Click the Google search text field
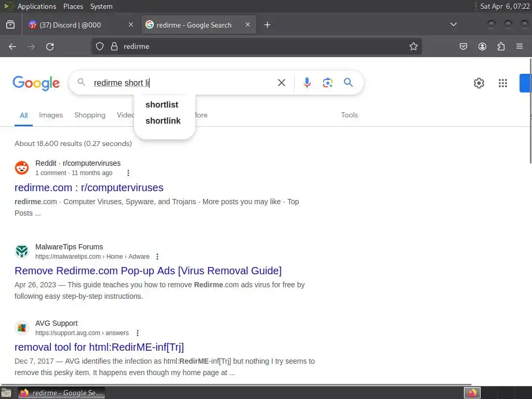 [183, 83]
